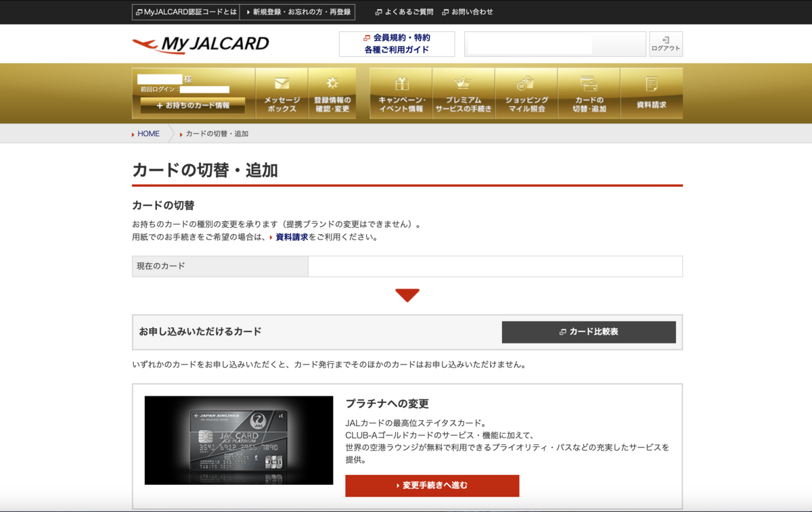Click 変更手続きへ進む button
This screenshot has height=512, width=812.
pos(432,486)
